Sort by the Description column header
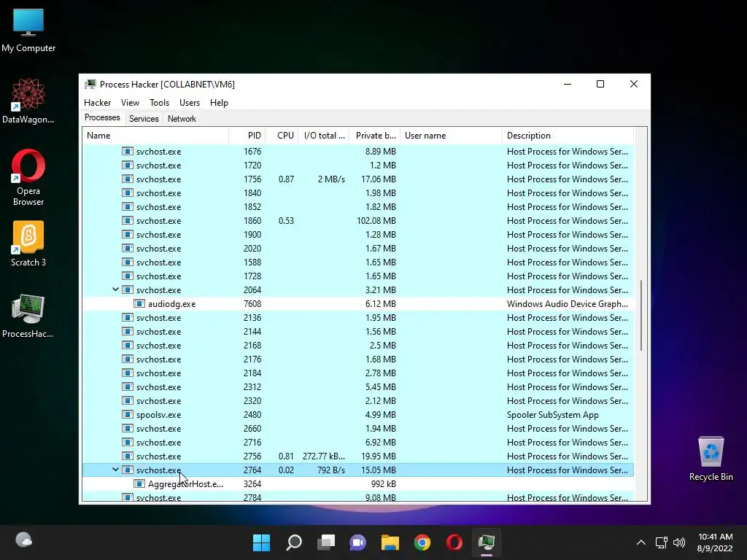The width and height of the screenshot is (747, 560). [x=568, y=136]
